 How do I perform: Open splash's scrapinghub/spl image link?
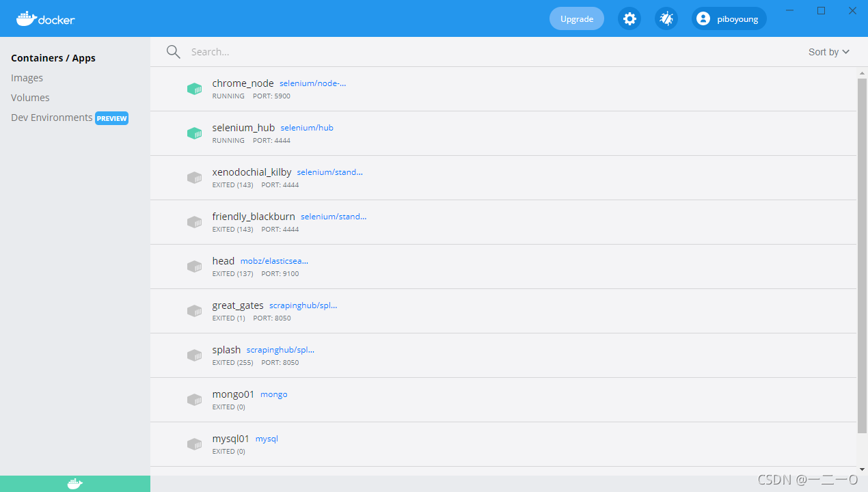coord(280,350)
